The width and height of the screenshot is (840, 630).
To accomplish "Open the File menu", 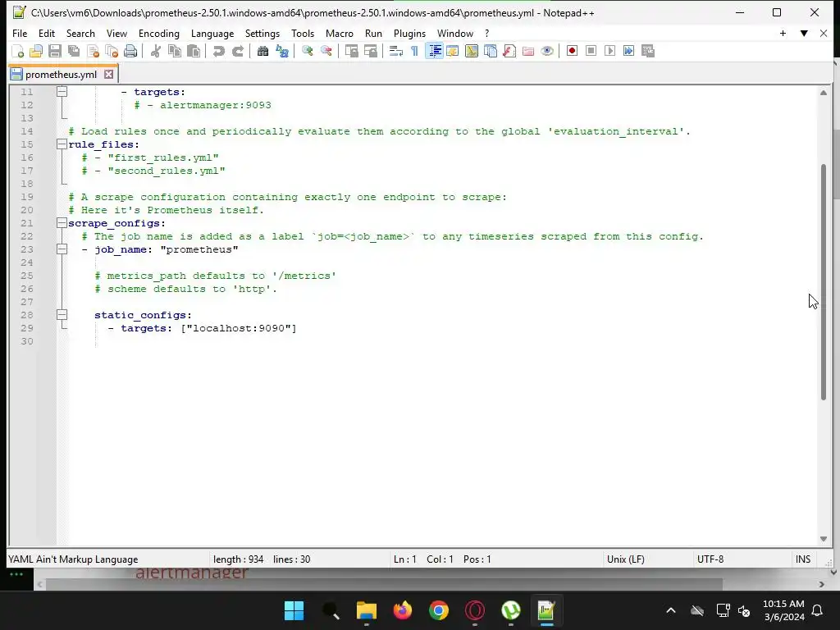I will 20,33.
